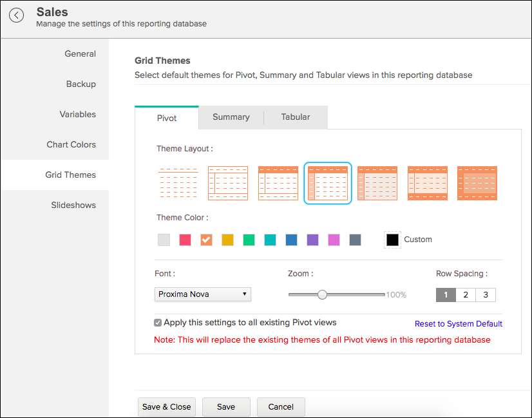532x418 pixels.
Task: Select the first plain lines theme layout
Action: [178, 183]
